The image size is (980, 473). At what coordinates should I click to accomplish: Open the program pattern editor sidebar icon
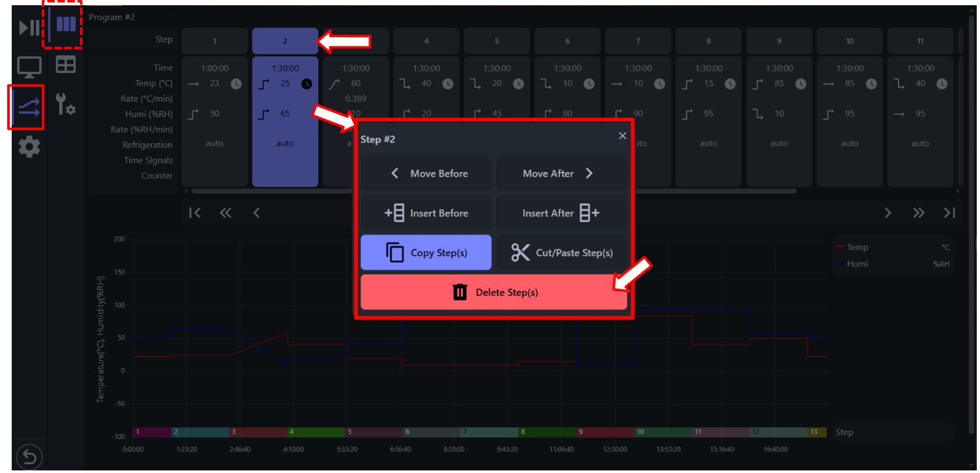pyautogui.click(x=29, y=107)
